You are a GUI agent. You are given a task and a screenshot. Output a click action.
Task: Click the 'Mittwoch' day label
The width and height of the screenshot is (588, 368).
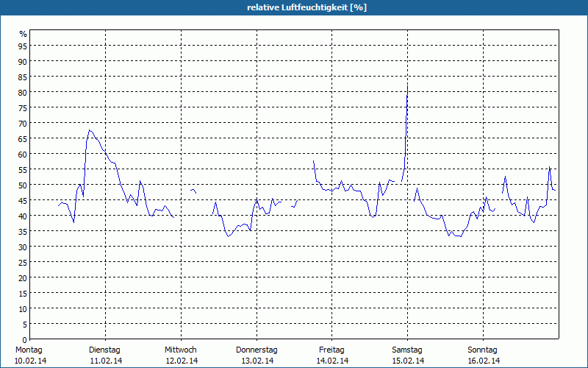point(181,350)
